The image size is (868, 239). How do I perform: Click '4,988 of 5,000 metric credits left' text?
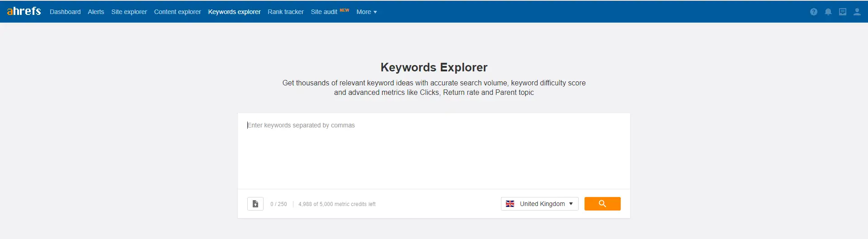click(x=337, y=204)
